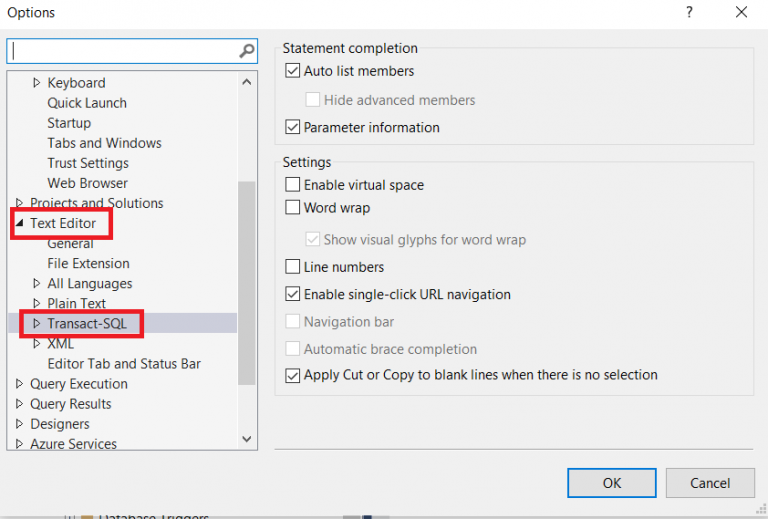Expand the Plain Text node
The width and height of the screenshot is (768, 519).
pos(36,303)
